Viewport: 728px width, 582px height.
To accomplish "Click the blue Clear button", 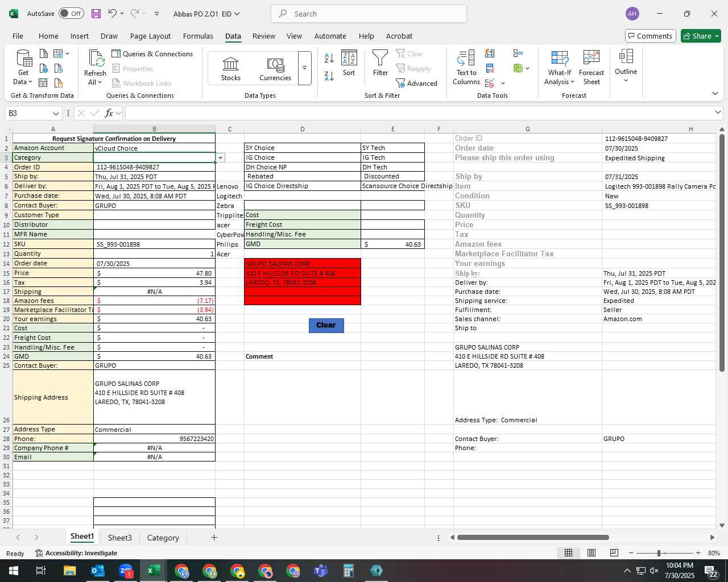I will coord(326,325).
